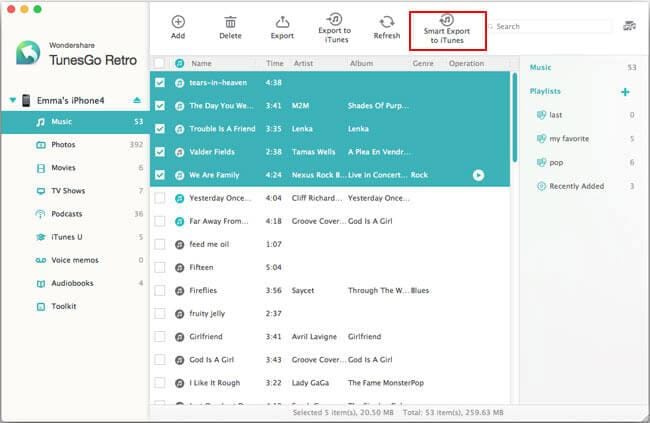Image resolution: width=650 pixels, height=423 pixels.
Task: Click music icon of Far Away From row
Action: 179,221
